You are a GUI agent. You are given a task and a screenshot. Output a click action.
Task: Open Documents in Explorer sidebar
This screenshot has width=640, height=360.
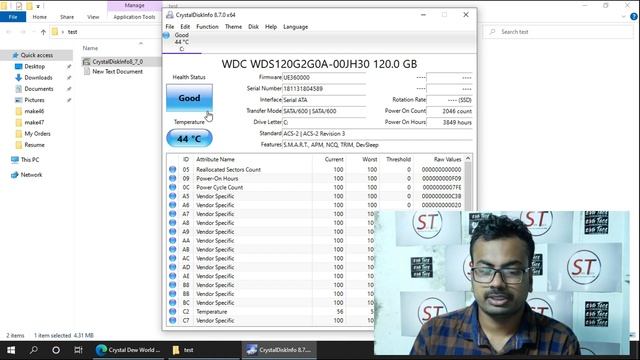click(39, 89)
